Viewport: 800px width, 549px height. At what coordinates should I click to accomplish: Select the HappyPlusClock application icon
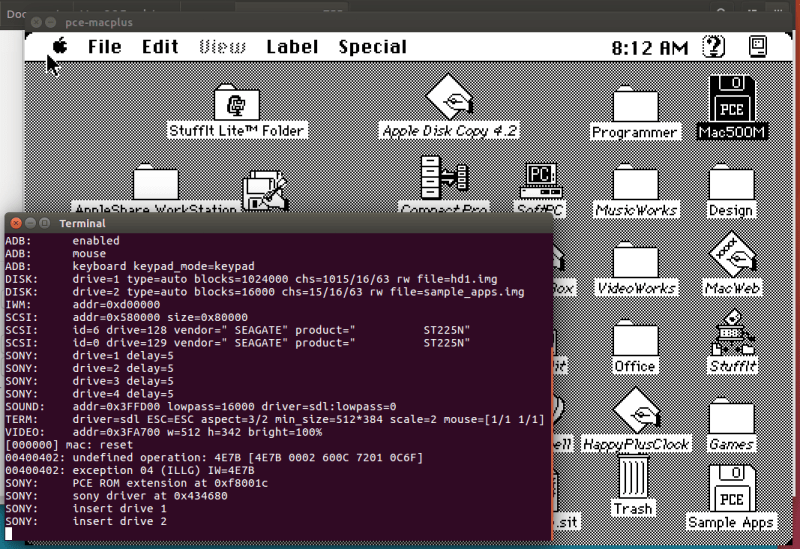pyautogui.click(x=636, y=411)
